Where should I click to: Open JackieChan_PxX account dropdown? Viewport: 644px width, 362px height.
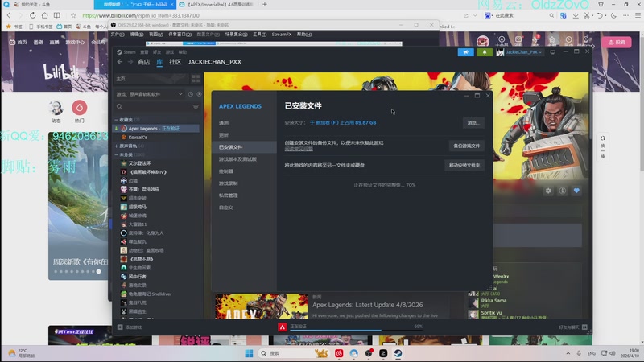point(520,52)
